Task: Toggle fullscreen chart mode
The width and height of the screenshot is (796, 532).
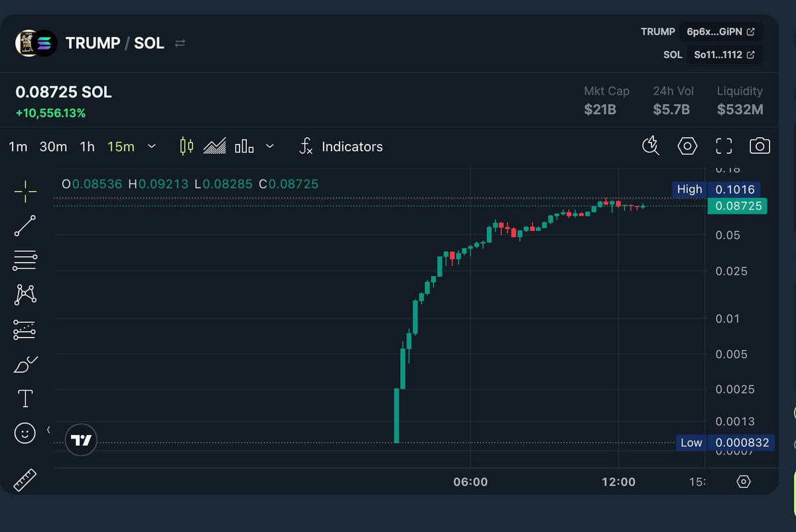Action: point(724,146)
